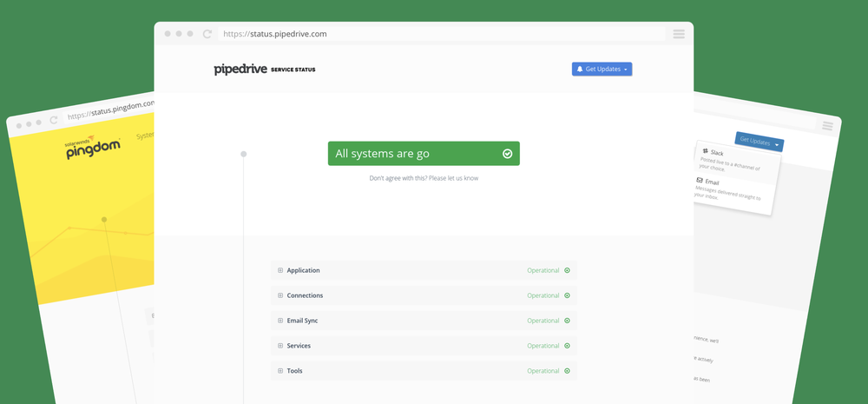Screen dimensions: 868x404
Task: Open the Get Updates dropdown on Pipedrive page
Action: pyautogui.click(x=602, y=70)
